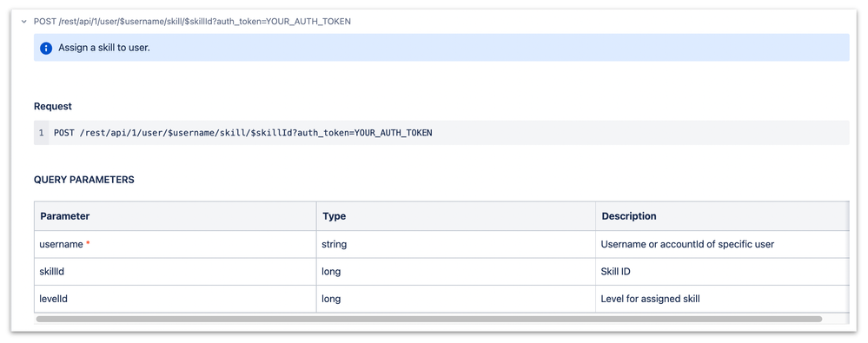Click the blue info icon
The image size is (868, 343).
pyautogui.click(x=46, y=48)
